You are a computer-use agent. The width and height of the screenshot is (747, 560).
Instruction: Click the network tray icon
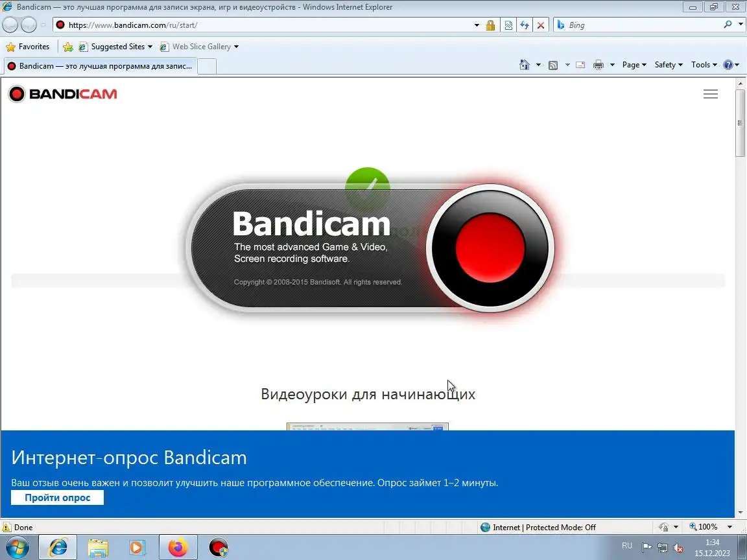click(x=662, y=548)
